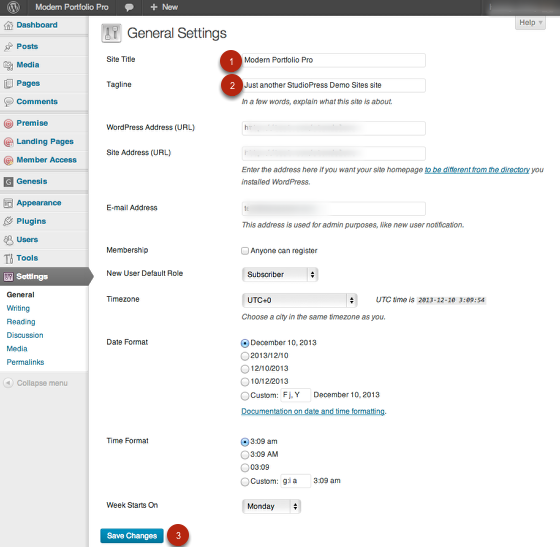Follow 'to be different from the directory' link
Viewport: 560px width, 547px height.
click(477, 170)
